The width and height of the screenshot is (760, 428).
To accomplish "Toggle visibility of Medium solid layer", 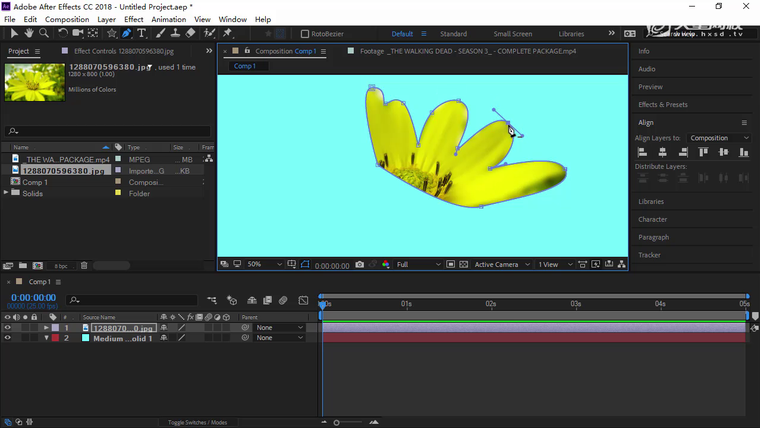I will (8, 338).
